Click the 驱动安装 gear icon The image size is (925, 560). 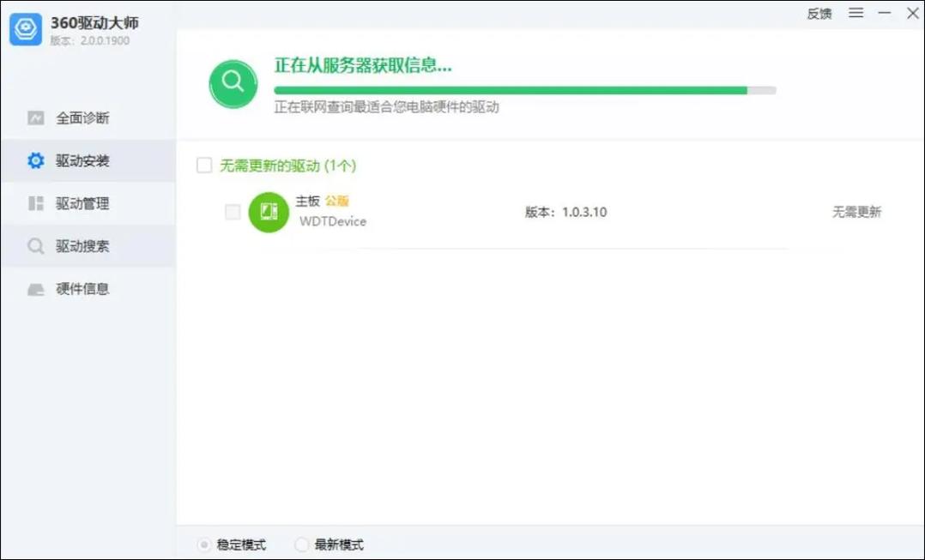coord(34,160)
